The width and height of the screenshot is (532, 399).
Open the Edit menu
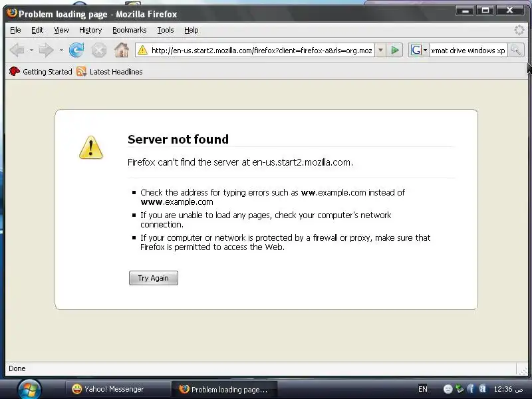(x=37, y=30)
